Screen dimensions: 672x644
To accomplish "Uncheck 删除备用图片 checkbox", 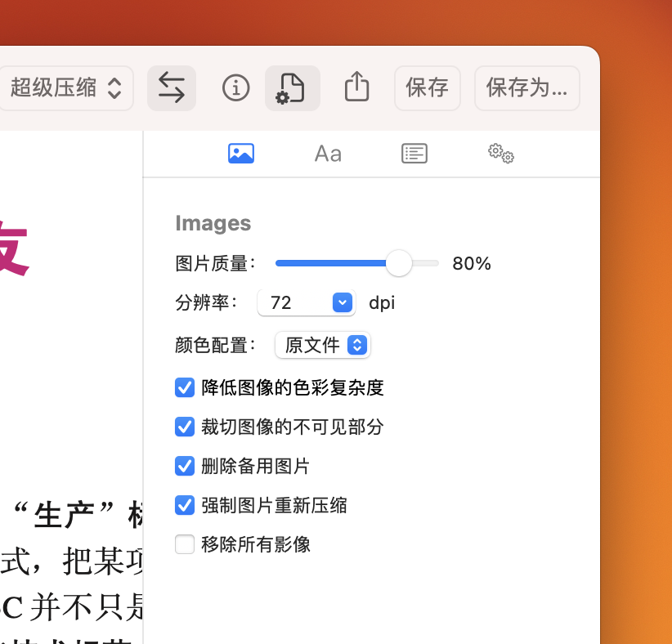I will [x=185, y=466].
